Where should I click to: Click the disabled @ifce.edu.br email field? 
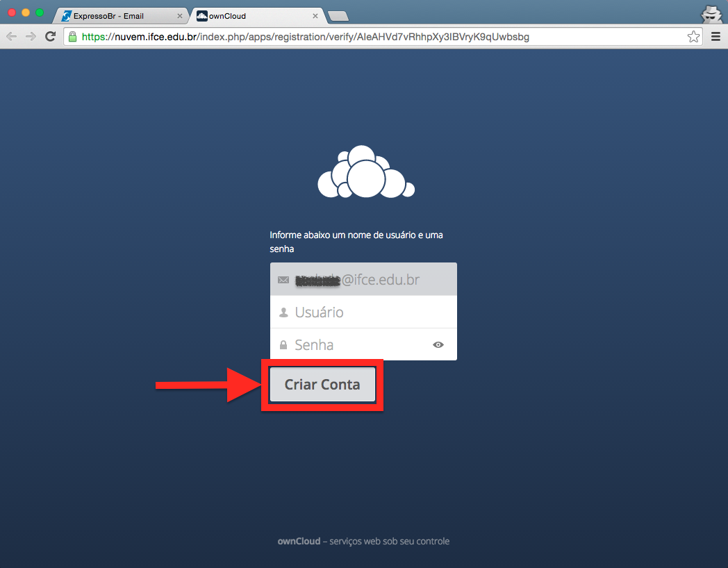(363, 279)
